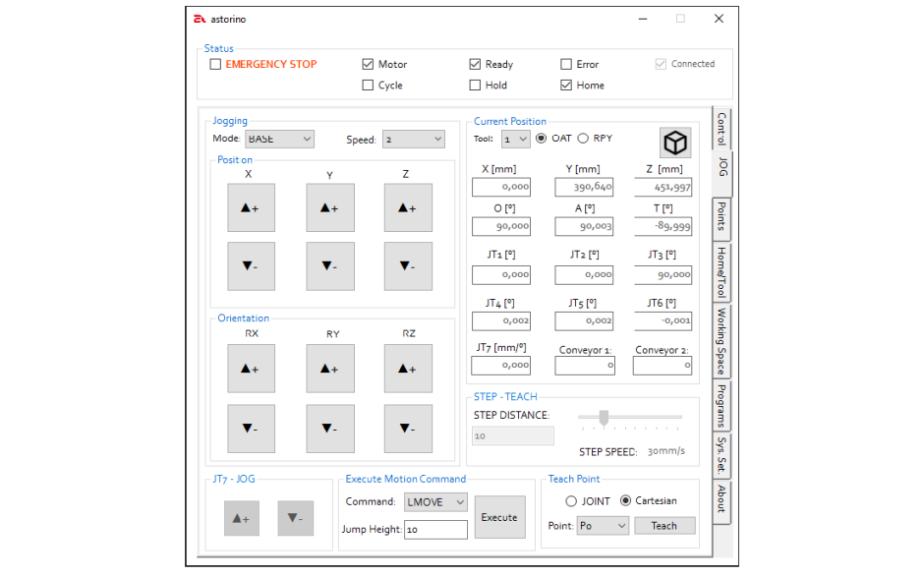Viewport: 924px width, 577px height.
Task: Rotate RX orientation in positive direction
Action: coord(251,369)
